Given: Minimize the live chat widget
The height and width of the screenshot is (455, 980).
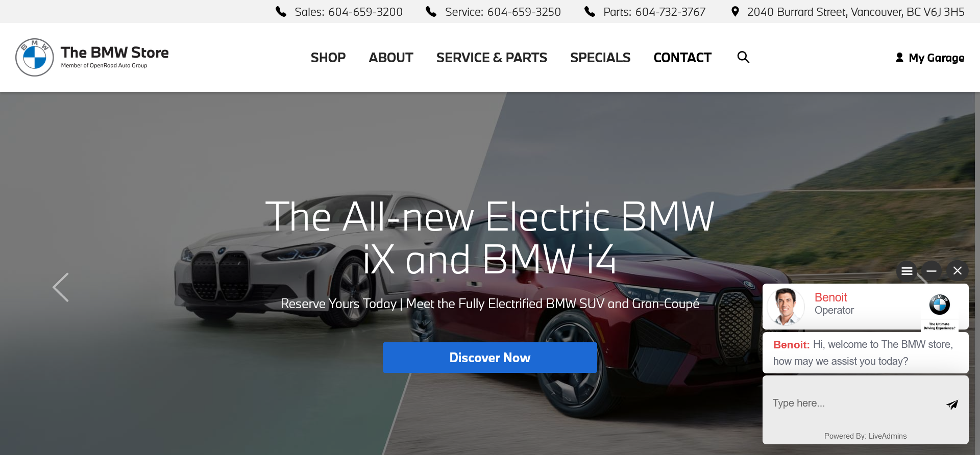Looking at the screenshot, I should (932, 271).
